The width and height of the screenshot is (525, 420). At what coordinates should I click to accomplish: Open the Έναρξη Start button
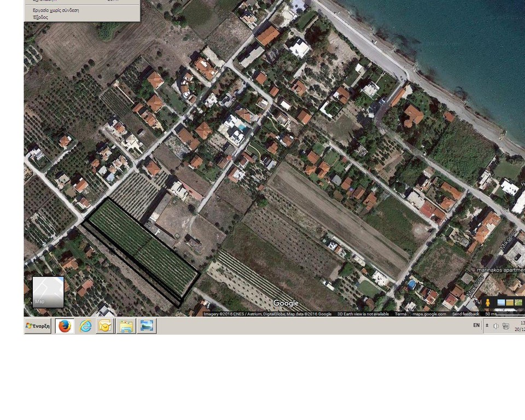38,326
